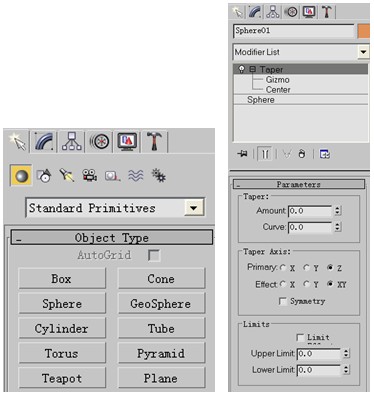
Task: Switch to the Hierarchy tab in left panel
Action: pyautogui.click(x=72, y=142)
